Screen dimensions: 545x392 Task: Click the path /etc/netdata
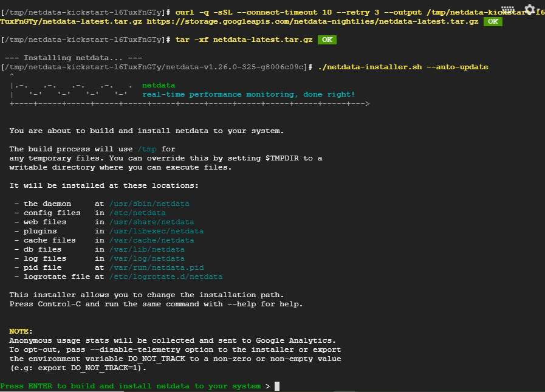[x=138, y=213]
